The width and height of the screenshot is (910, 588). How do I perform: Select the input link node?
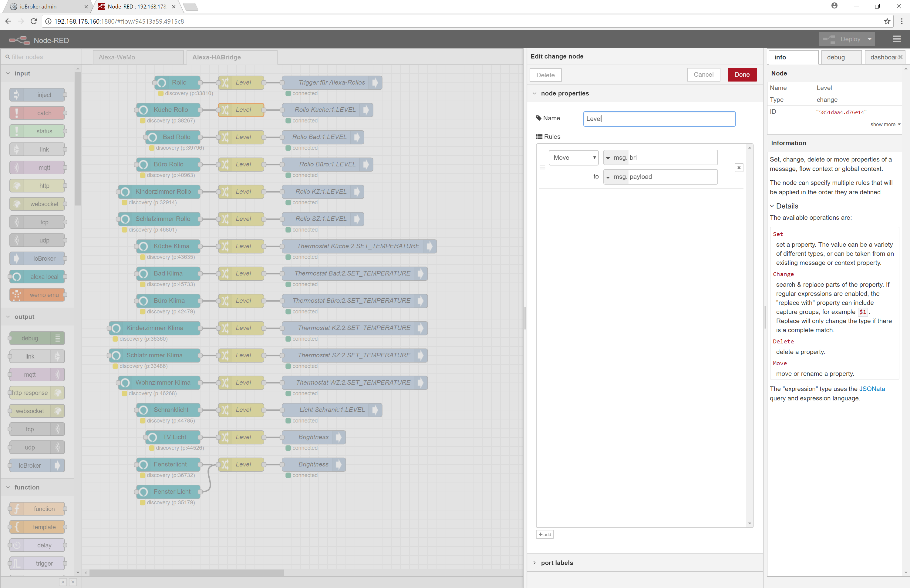coord(37,149)
